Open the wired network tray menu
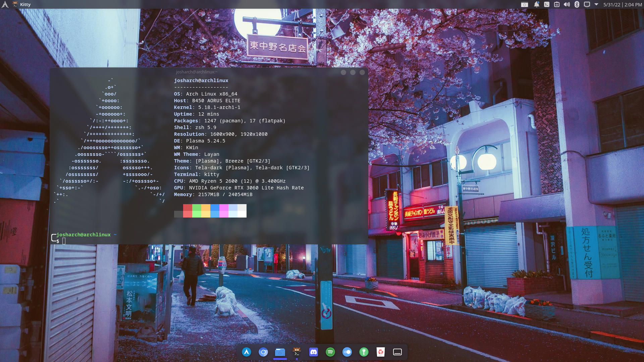 (587, 4)
